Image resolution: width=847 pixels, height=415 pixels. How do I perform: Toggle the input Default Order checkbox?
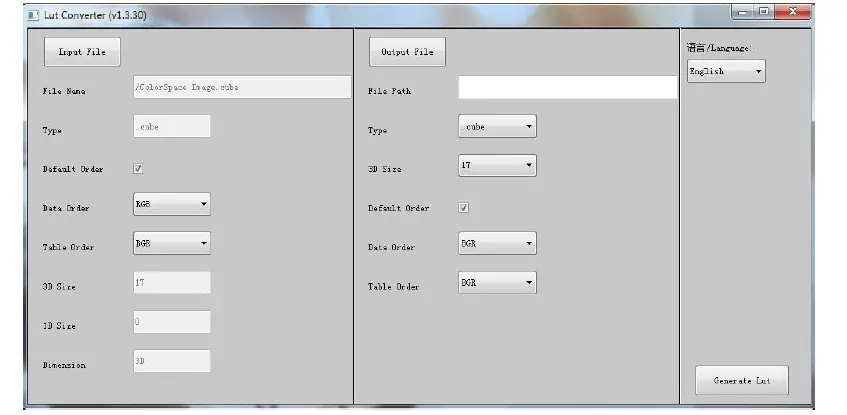tap(138, 169)
